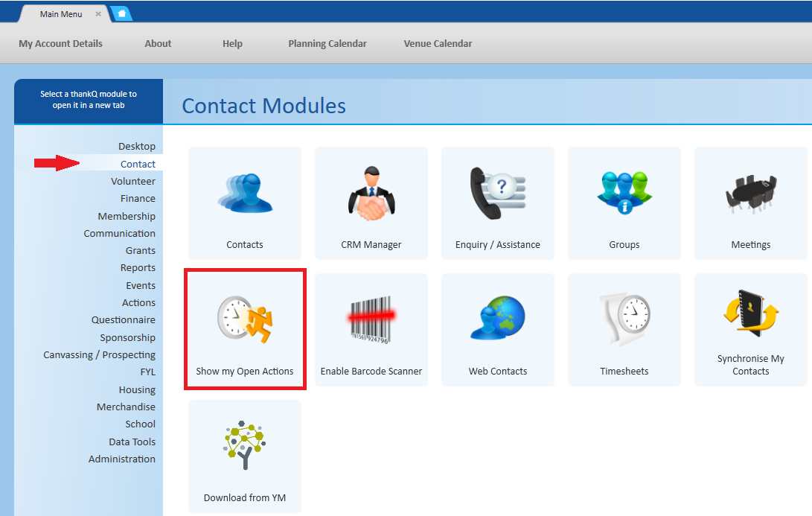Select FYL in the sidebar
Screen dimensions: 812x516
147,372
